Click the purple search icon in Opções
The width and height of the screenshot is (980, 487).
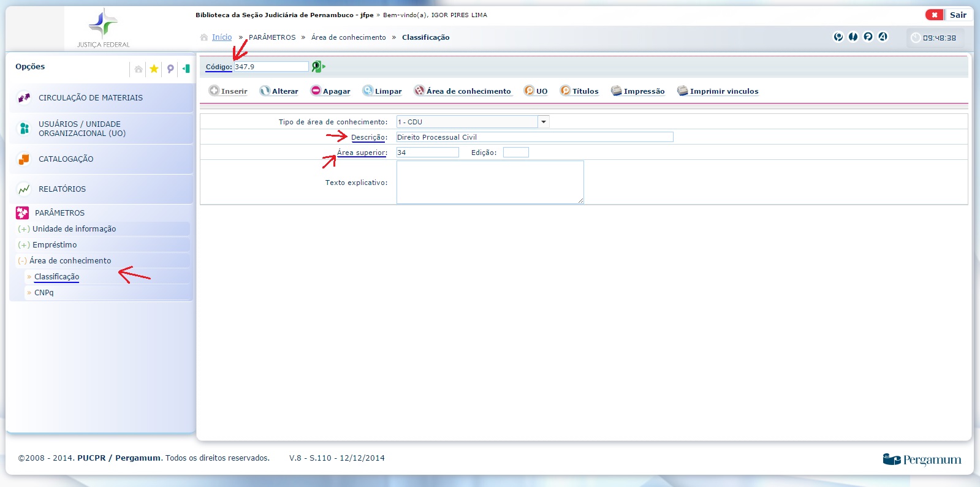tap(170, 69)
